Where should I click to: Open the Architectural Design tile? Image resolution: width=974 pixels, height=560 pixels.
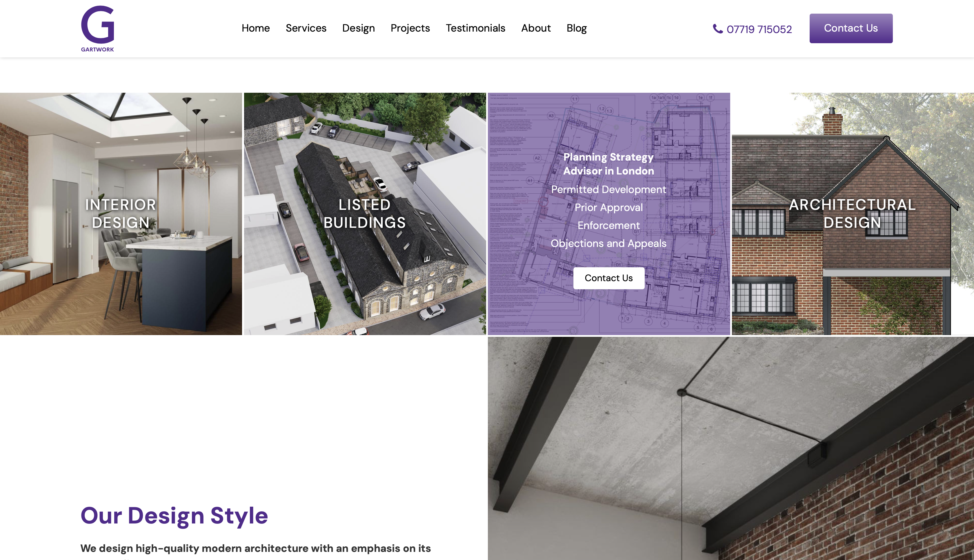click(x=853, y=214)
